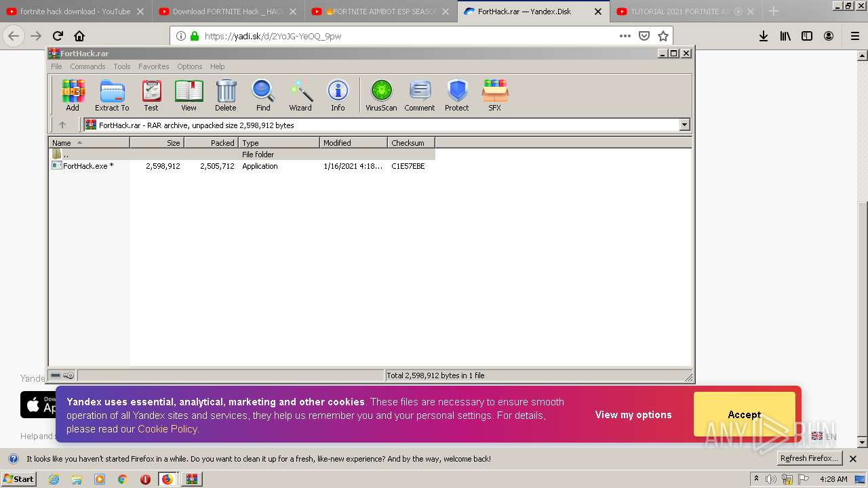Image resolution: width=868 pixels, height=488 pixels.
Task: Open the Help menu in WinRAR
Action: pos(217,66)
